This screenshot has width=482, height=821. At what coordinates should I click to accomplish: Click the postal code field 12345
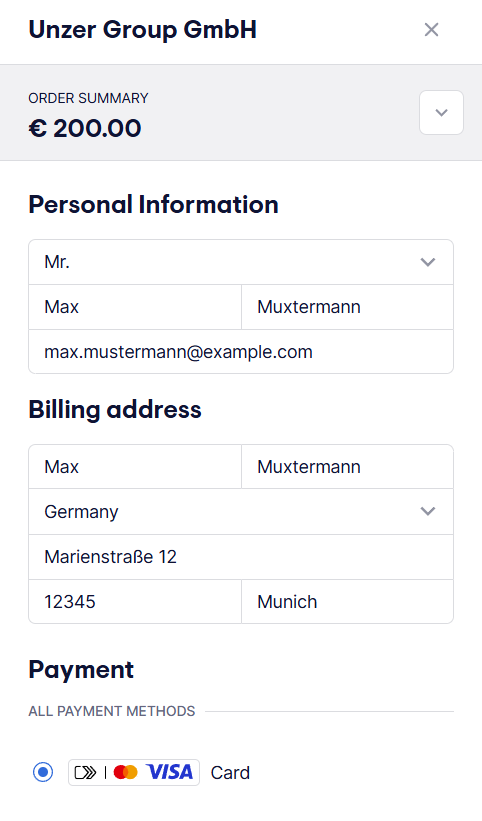point(135,602)
